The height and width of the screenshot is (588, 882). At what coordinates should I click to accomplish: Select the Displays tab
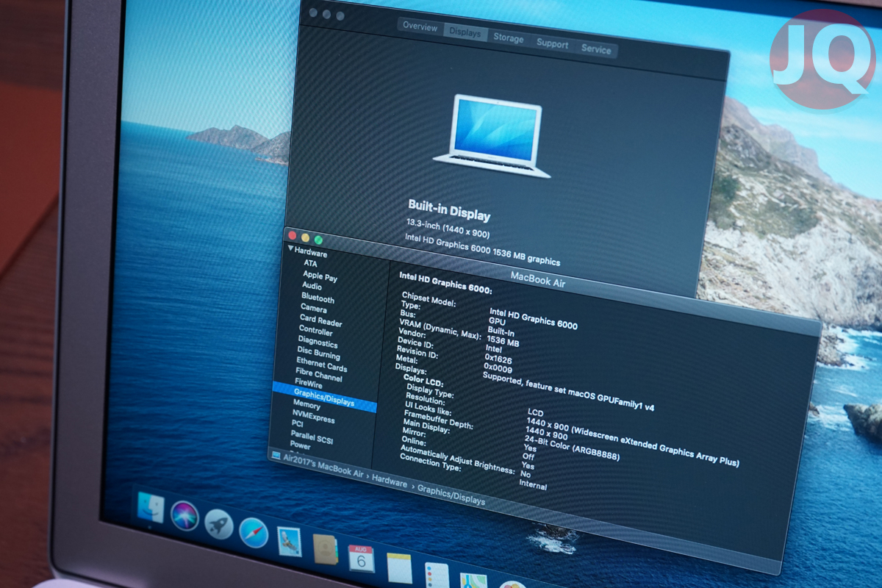tap(465, 33)
